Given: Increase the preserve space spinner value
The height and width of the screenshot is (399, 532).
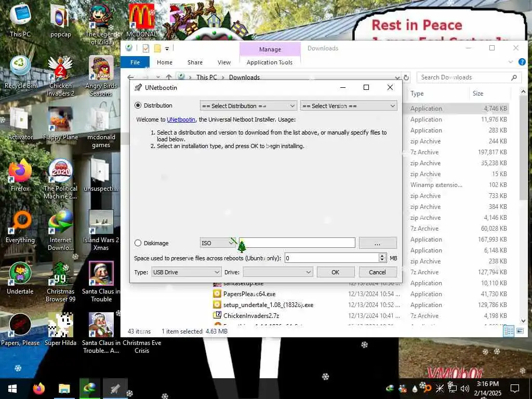Looking at the screenshot, I should tap(382, 256).
